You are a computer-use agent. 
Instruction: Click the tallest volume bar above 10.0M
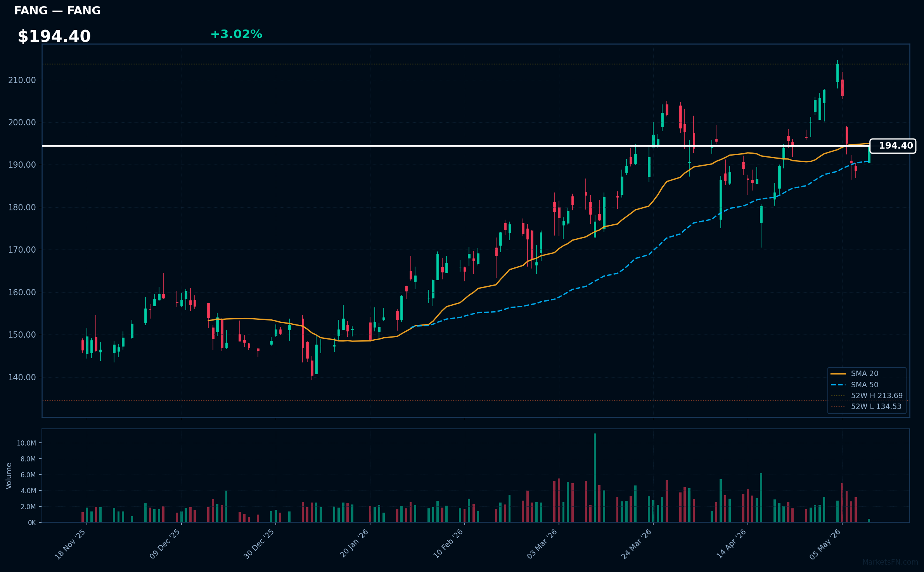(x=595, y=478)
